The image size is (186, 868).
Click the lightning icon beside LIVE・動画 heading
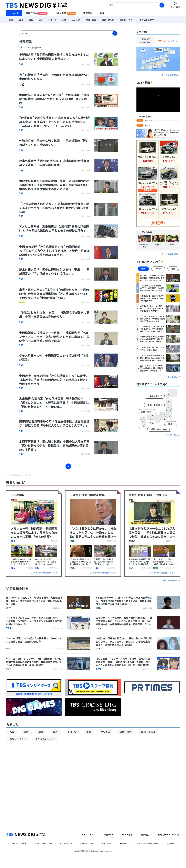152,82
